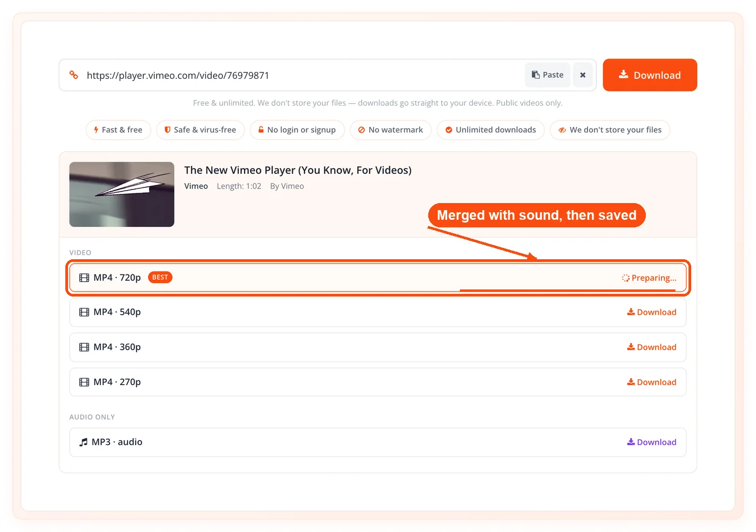This screenshot has height=532, width=756.
Task: Click the 'Vimeo' source label under title
Action: [x=196, y=186]
